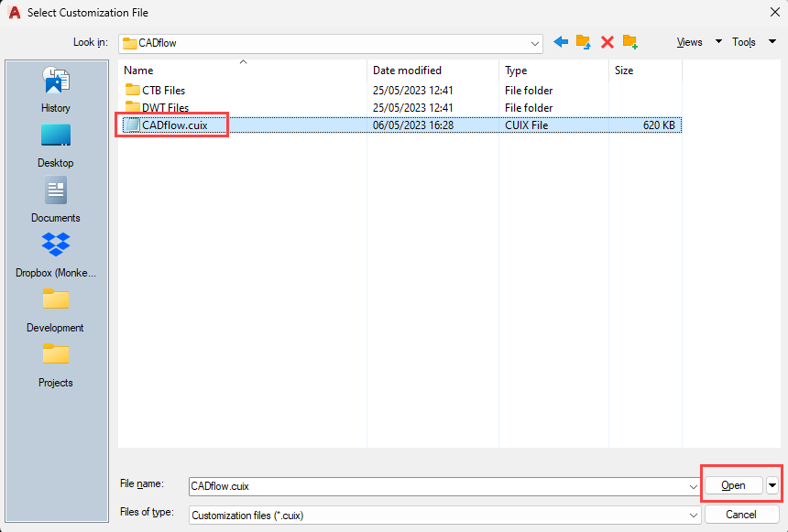The height and width of the screenshot is (532, 788).
Task: Expand the Views dropdown arrow
Action: tap(718, 42)
